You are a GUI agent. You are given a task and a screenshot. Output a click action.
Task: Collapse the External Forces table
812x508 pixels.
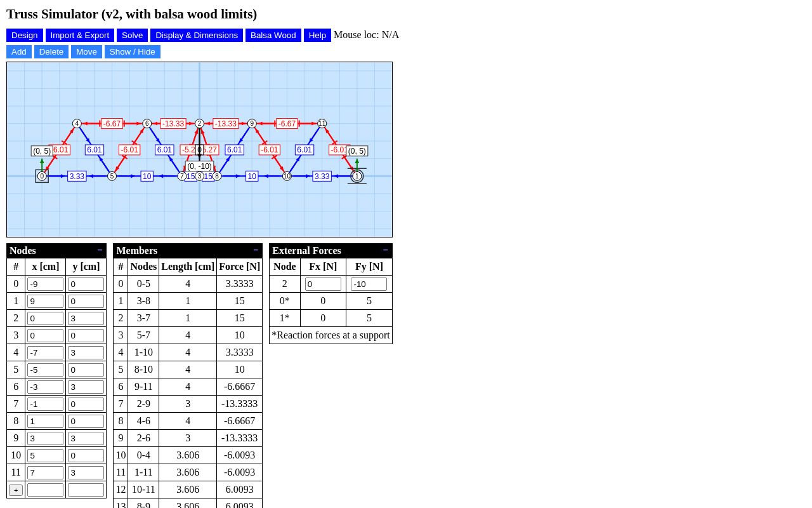pos(386,250)
